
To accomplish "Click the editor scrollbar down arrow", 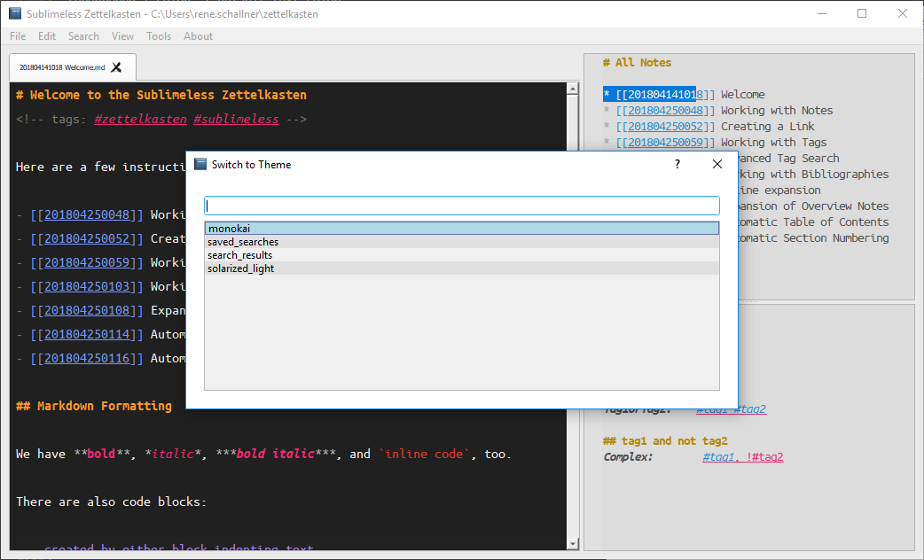I will (572, 543).
